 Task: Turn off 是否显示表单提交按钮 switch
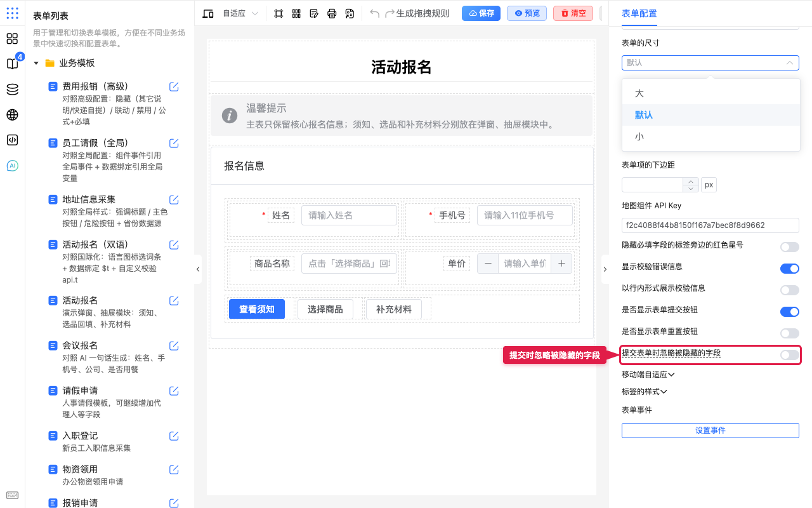click(789, 312)
